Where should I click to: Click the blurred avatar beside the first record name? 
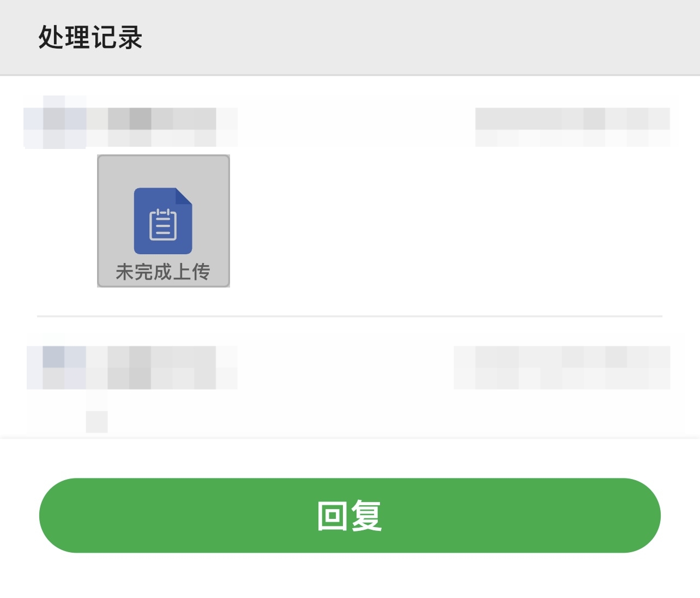pyautogui.click(x=55, y=122)
